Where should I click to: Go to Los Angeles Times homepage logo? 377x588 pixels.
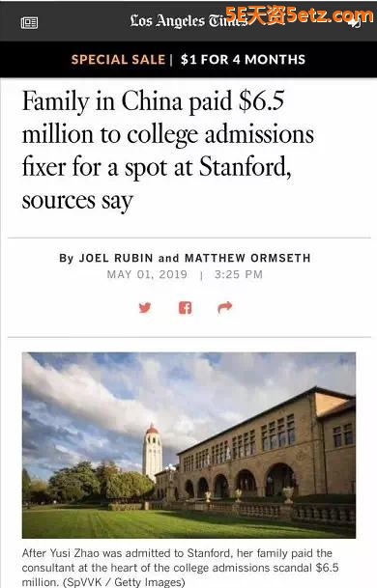click(188, 20)
